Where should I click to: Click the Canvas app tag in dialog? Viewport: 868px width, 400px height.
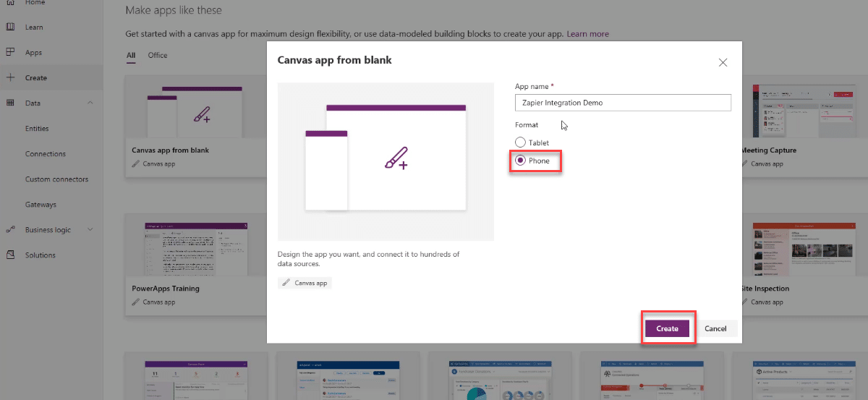(305, 283)
